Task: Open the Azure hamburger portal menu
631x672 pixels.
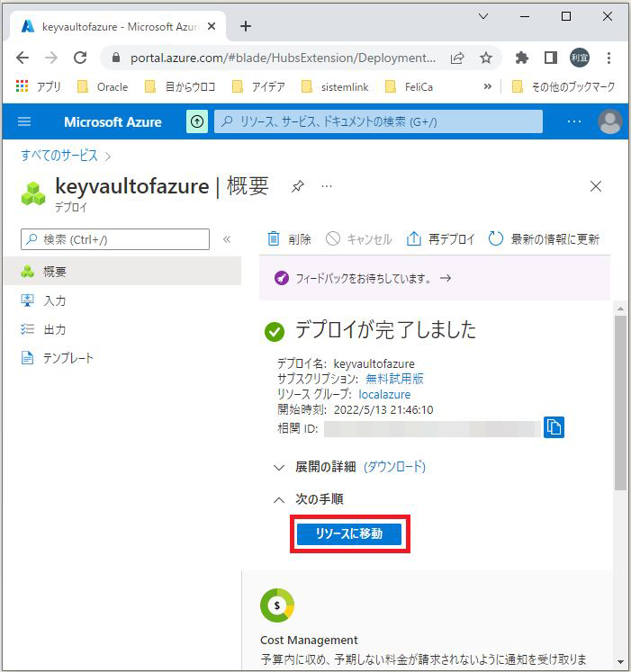Action: pos(24,121)
